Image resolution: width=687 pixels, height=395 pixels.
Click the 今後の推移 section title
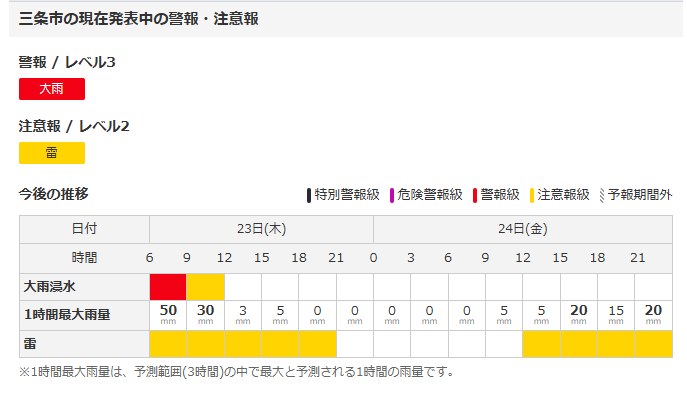(x=53, y=194)
